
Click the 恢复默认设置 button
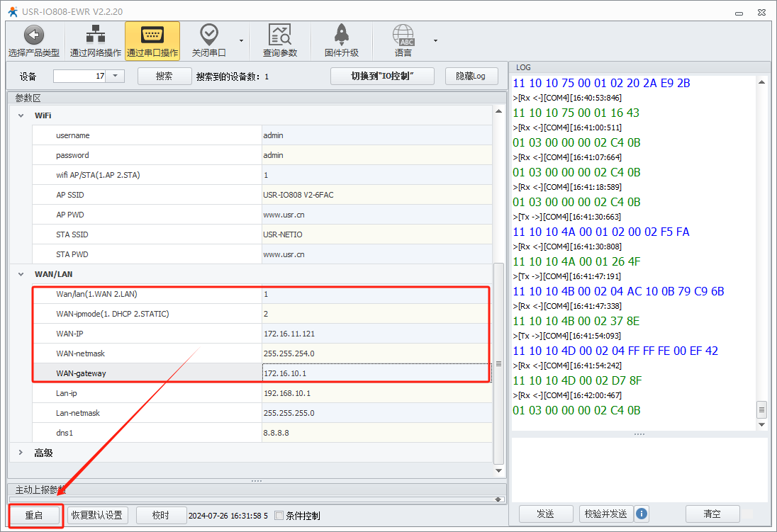(x=96, y=515)
